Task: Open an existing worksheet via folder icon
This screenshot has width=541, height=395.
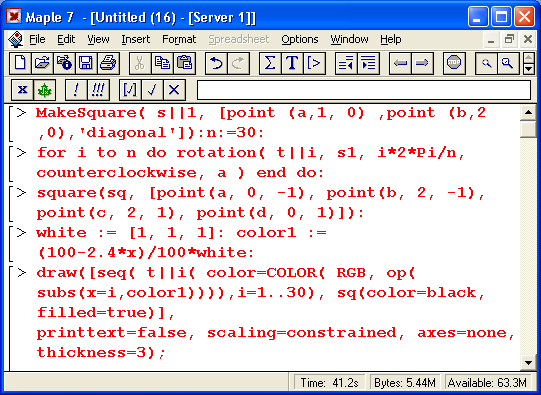Action: click(42, 63)
